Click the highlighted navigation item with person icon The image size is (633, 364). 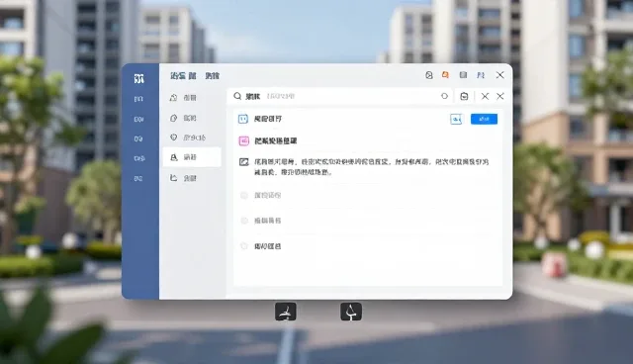click(x=192, y=157)
